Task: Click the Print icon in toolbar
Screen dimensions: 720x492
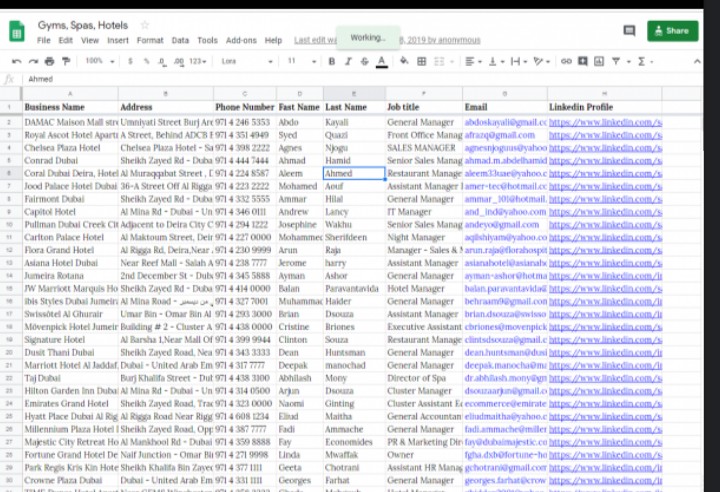Action: (x=48, y=61)
